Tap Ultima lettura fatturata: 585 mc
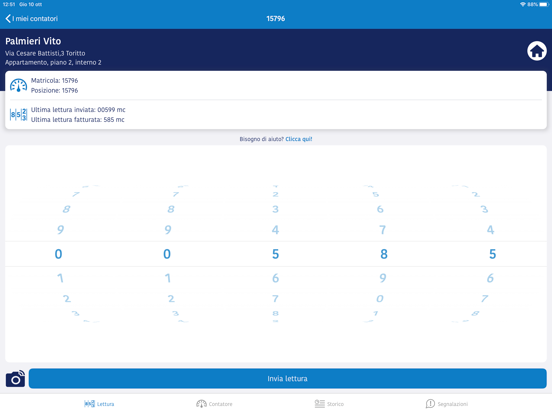Screen dimensions: 552x414 77,120
